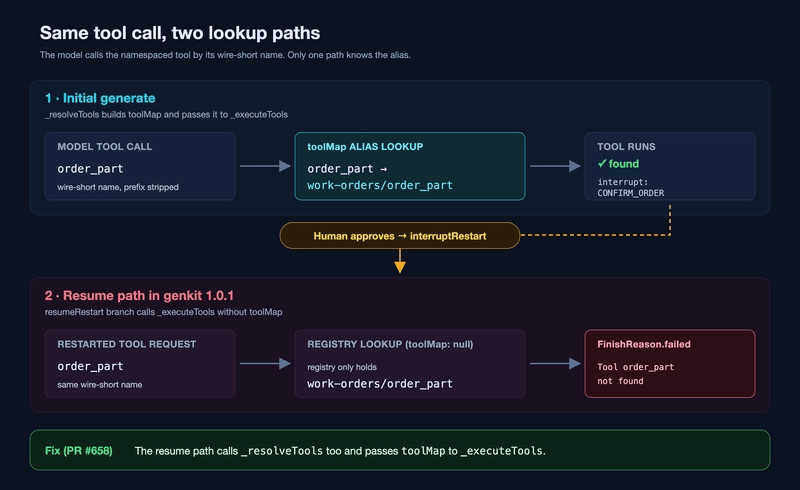This screenshot has width=800, height=490.
Task: Click order_part in the Model Tool Call card
Action: [90, 169]
